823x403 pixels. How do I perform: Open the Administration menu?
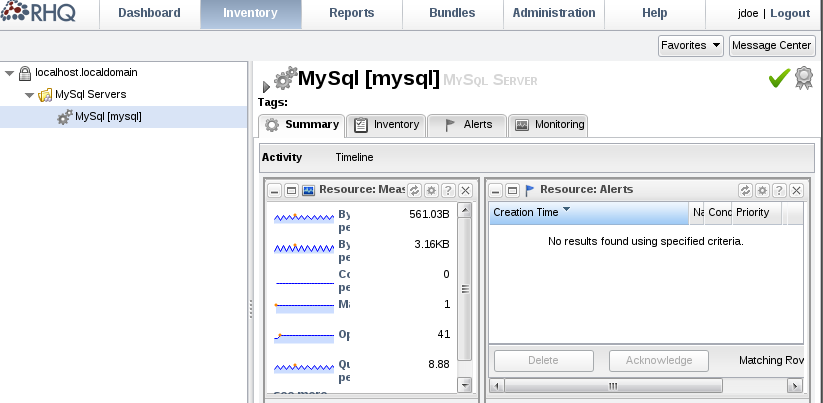point(554,13)
